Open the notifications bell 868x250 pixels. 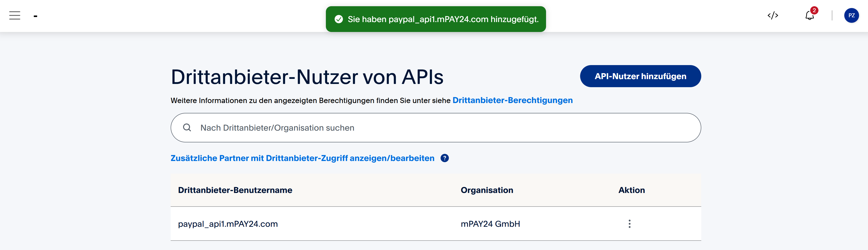(x=809, y=16)
